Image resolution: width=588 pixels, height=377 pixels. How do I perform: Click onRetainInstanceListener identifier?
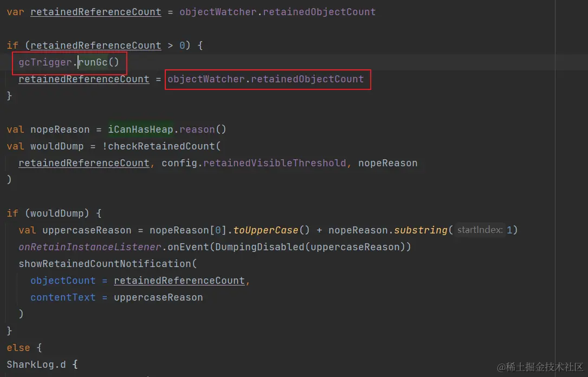89,247
